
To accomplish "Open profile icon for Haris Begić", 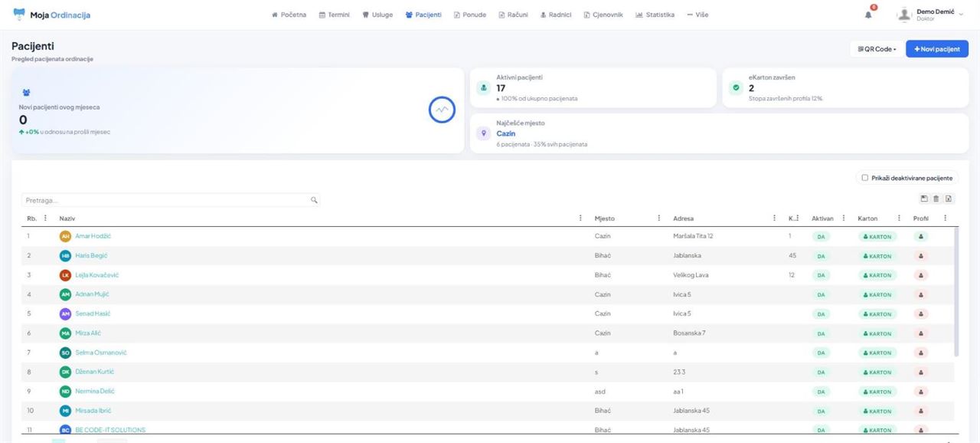I will tap(920, 256).
